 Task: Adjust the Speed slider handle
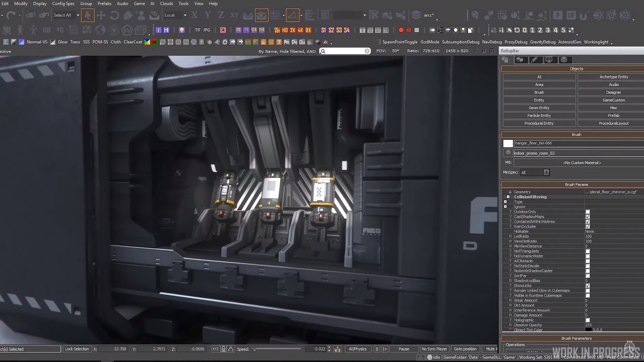click(x=255, y=349)
